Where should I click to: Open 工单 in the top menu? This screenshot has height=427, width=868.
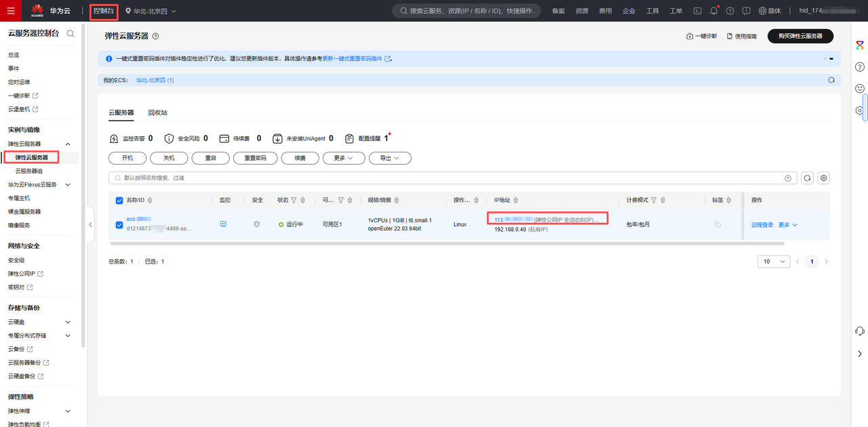point(675,11)
